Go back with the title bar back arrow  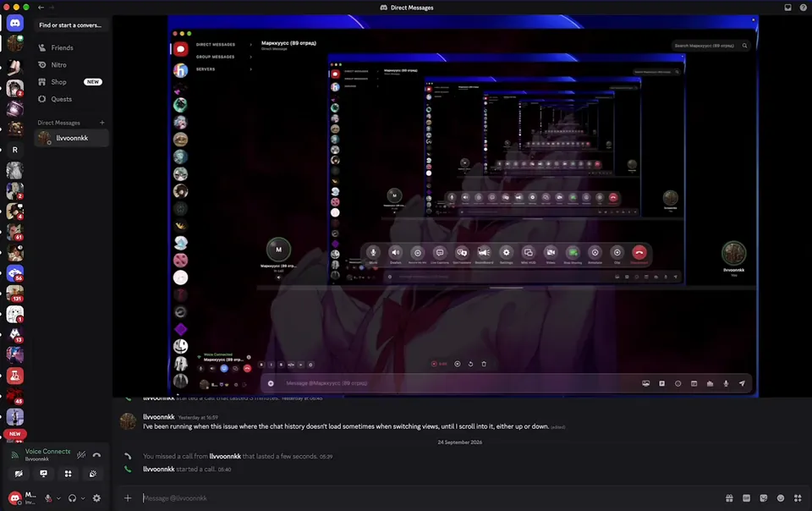coord(41,8)
